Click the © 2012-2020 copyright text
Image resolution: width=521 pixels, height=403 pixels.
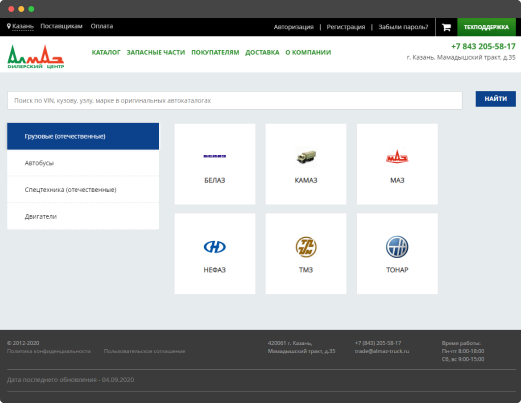[x=23, y=343]
